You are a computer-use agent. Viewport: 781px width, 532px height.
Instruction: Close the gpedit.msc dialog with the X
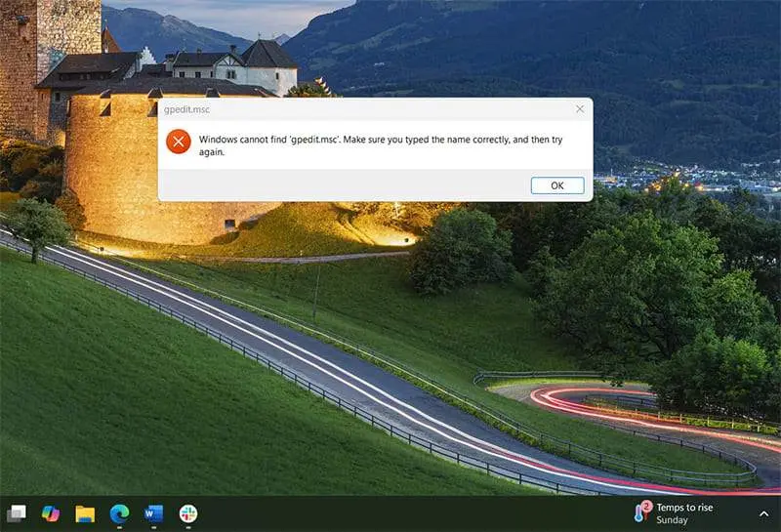pos(580,108)
